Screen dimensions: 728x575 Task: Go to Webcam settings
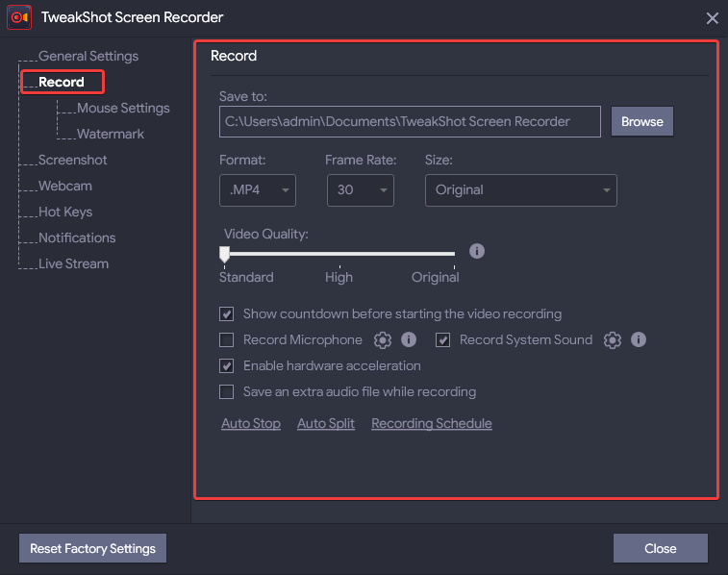(x=65, y=187)
